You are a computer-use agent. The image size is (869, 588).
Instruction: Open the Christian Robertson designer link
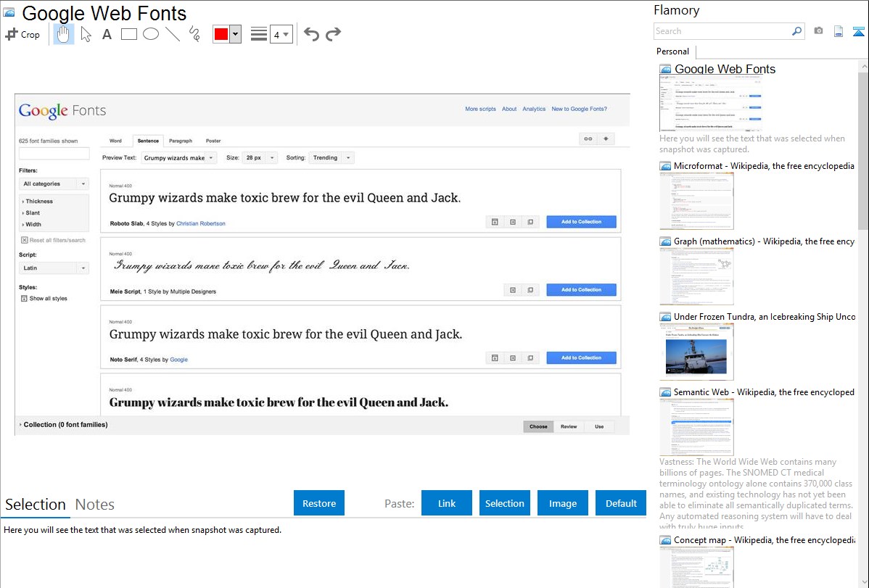pyautogui.click(x=201, y=224)
